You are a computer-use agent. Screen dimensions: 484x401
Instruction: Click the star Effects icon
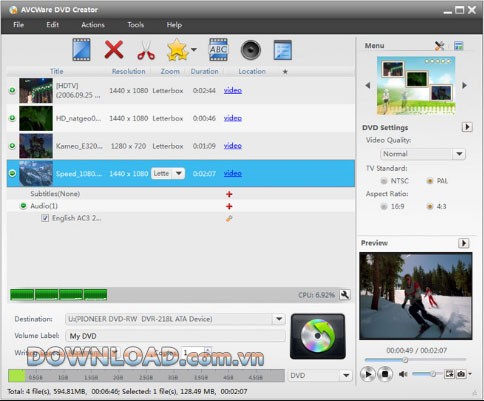[x=177, y=50]
